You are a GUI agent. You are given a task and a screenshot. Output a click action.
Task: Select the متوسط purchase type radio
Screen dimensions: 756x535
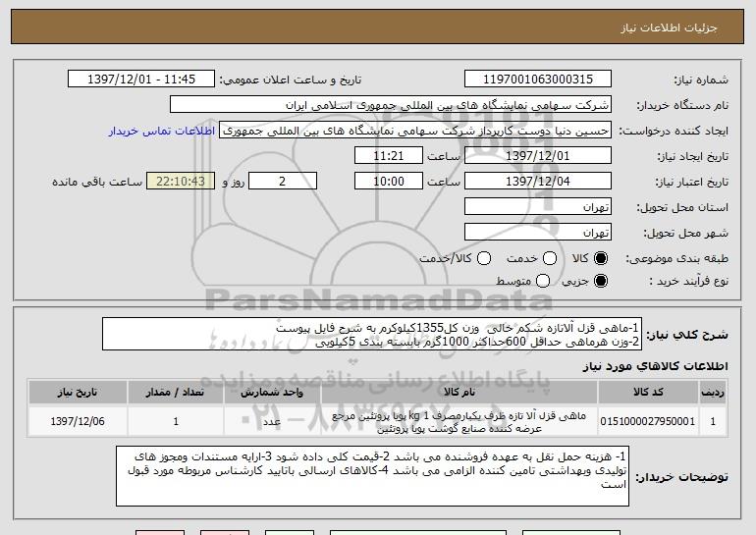(543, 281)
